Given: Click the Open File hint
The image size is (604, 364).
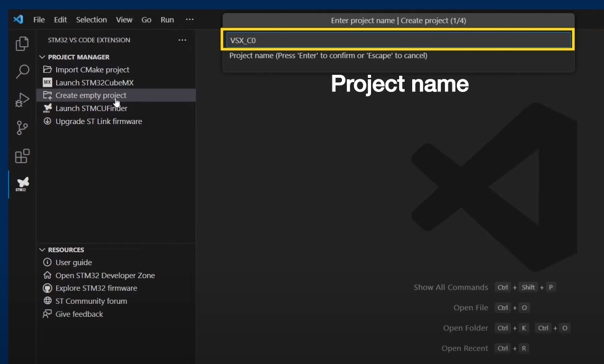Looking at the screenshot, I should click(x=470, y=308).
